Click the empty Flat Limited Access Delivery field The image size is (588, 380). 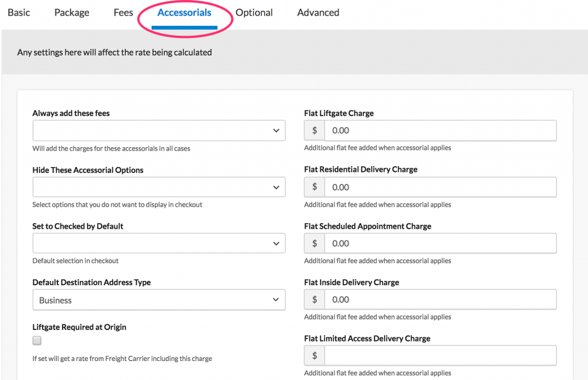(440, 356)
